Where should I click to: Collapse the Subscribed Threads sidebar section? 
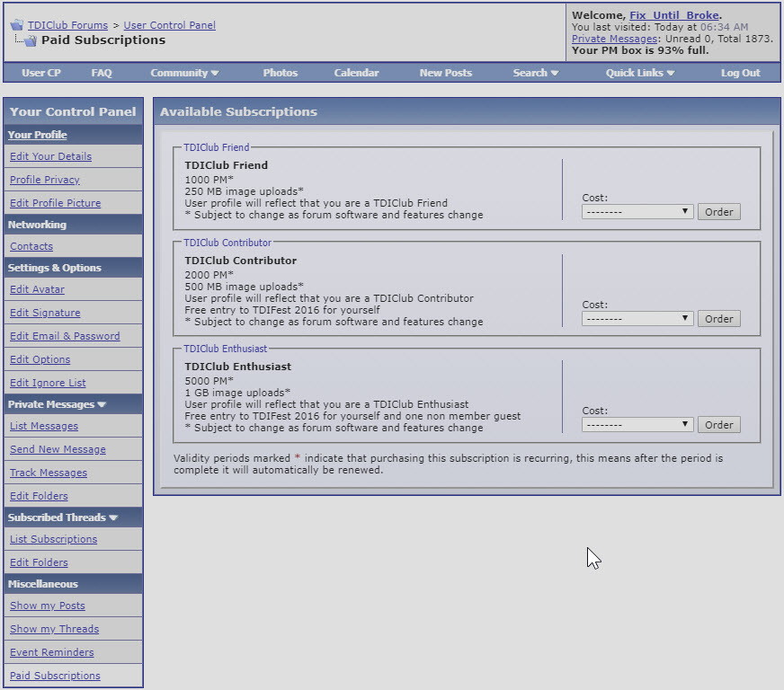[x=113, y=517]
